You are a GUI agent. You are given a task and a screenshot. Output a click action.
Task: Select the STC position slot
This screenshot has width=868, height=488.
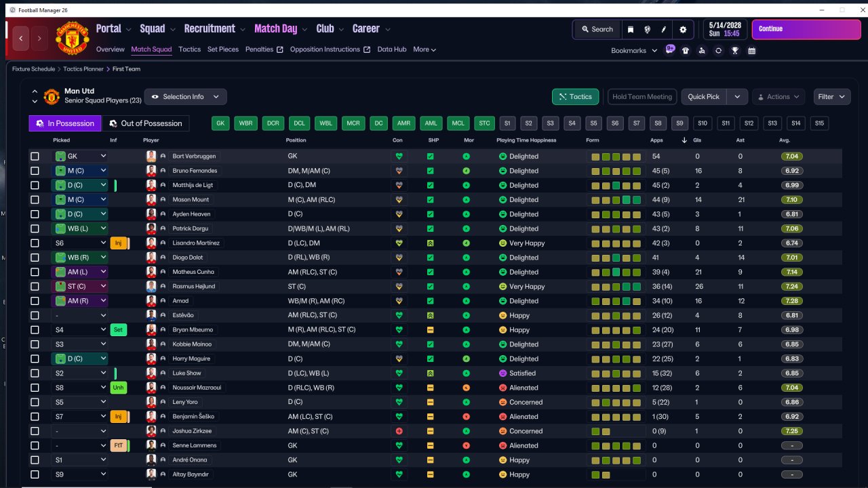pos(484,123)
